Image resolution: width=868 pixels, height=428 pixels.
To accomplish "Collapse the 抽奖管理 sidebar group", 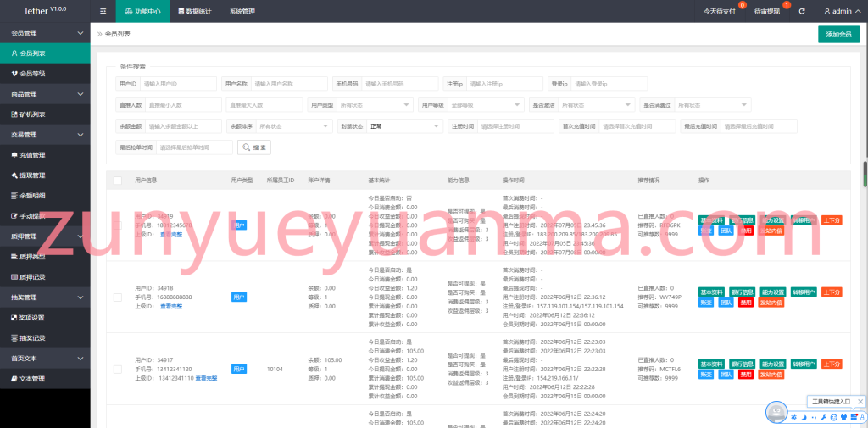I will [45, 297].
